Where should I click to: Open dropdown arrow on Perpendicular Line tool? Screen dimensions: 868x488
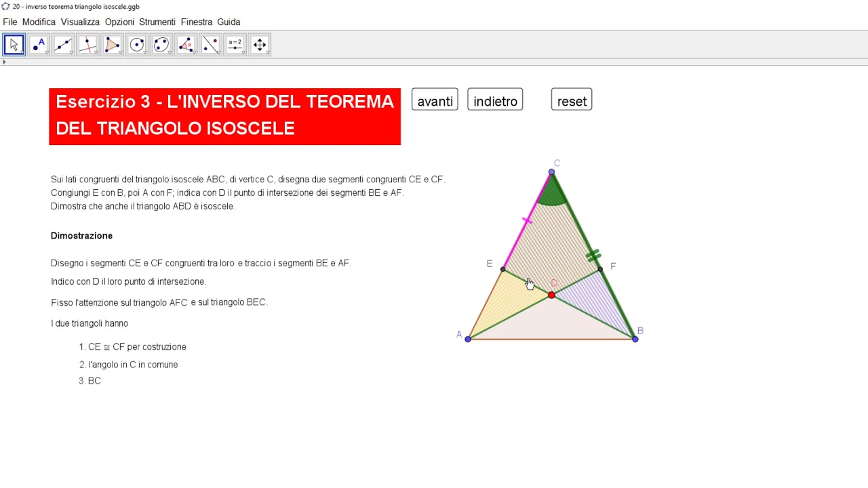pyautogui.click(x=96, y=53)
